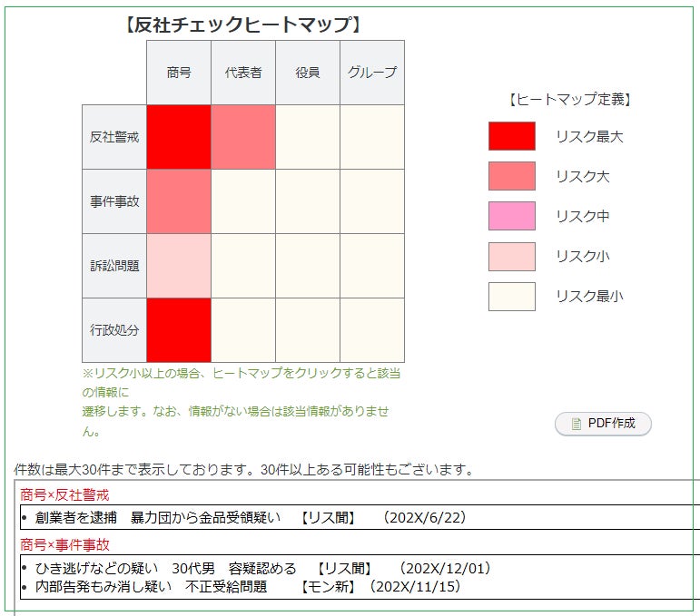This screenshot has height=616, width=700.
Task: Click the 代表者 column header
Action: click(243, 73)
